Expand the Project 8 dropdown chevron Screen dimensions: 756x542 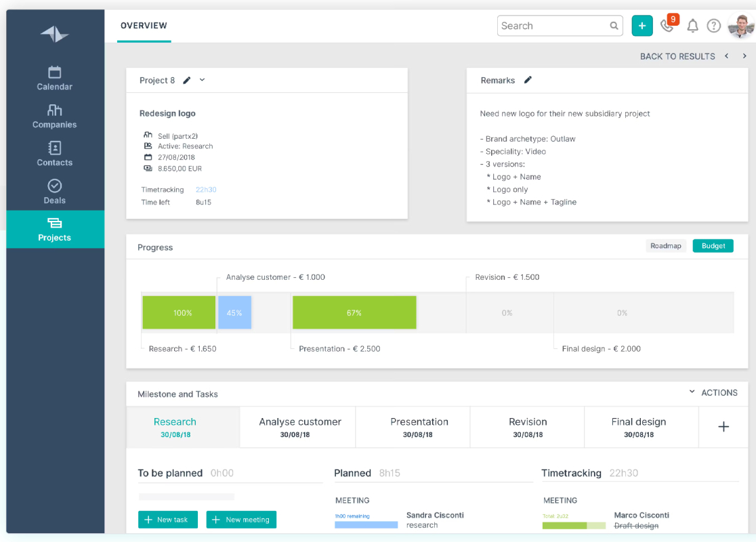(x=203, y=80)
